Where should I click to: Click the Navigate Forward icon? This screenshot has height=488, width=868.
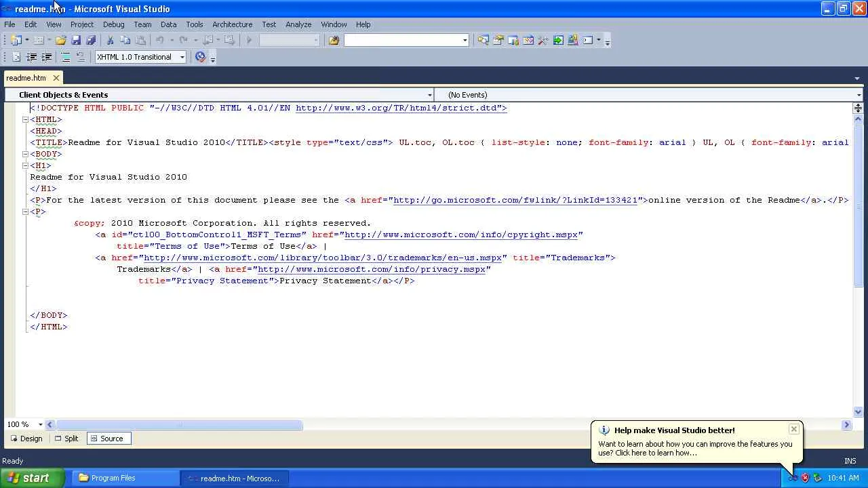coord(229,40)
